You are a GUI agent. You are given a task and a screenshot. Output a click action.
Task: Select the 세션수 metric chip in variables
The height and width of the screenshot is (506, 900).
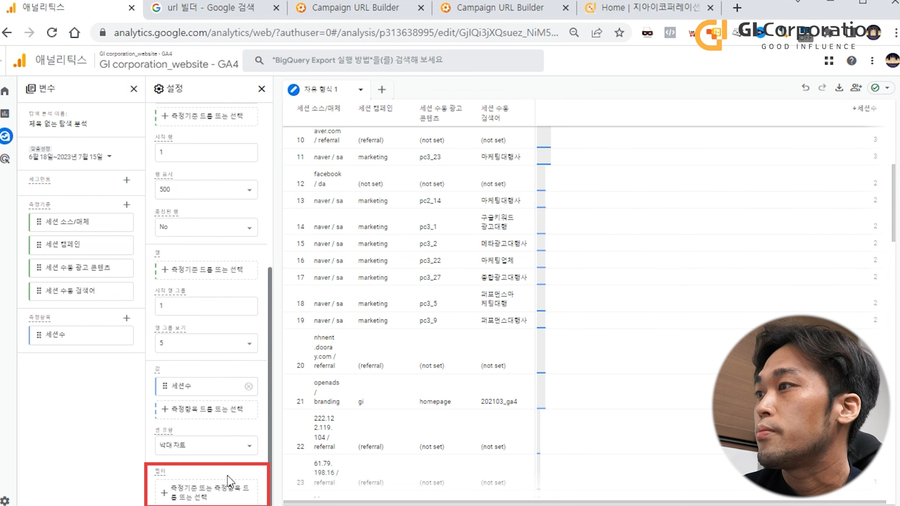click(x=81, y=335)
